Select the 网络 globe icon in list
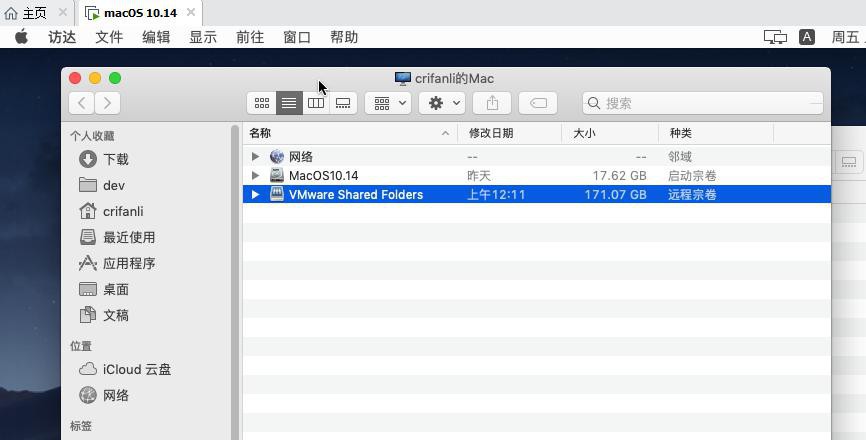Image resolution: width=866 pixels, height=440 pixels. (277, 157)
